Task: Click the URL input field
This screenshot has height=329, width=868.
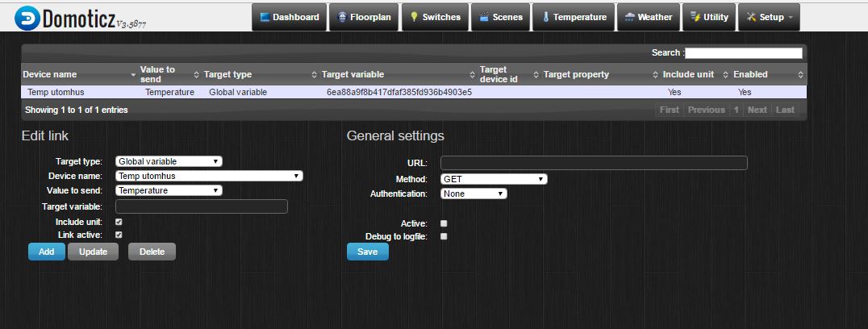Action: 593,163
